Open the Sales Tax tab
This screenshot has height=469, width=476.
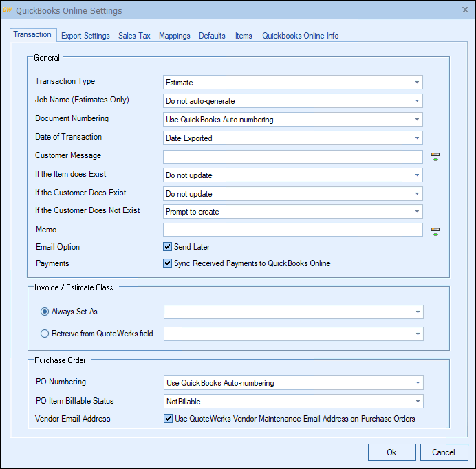pos(134,36)
